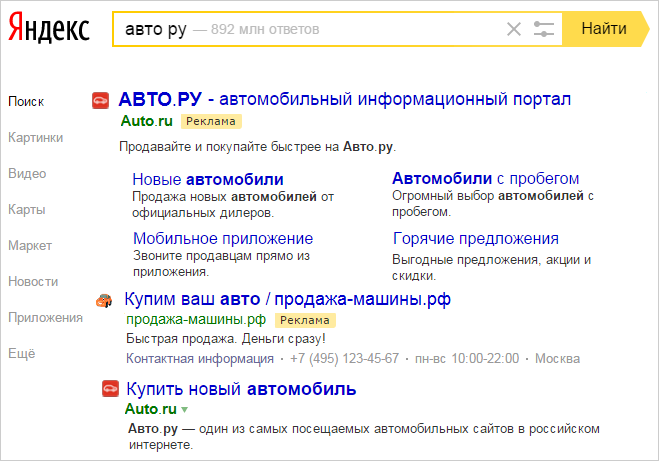Clear the search query with X icon
This screenshot has width=659, height=461.
click(514, 29)
